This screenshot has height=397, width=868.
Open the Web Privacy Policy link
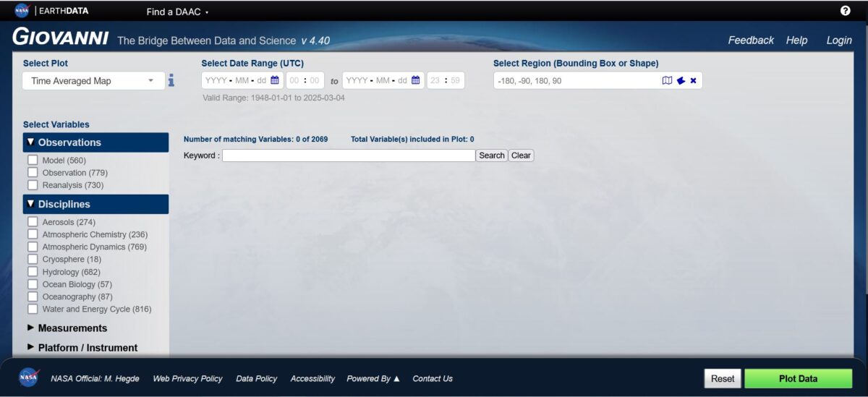coord(187,378)
